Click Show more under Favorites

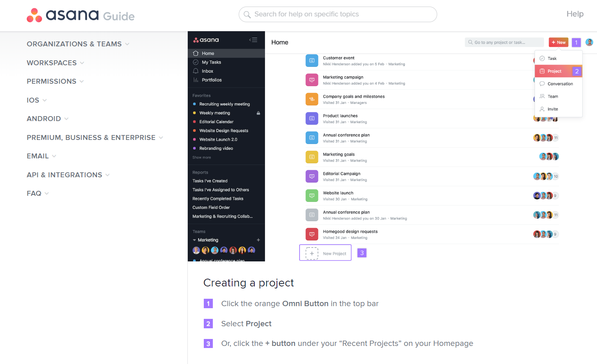(x=202, y=158)
